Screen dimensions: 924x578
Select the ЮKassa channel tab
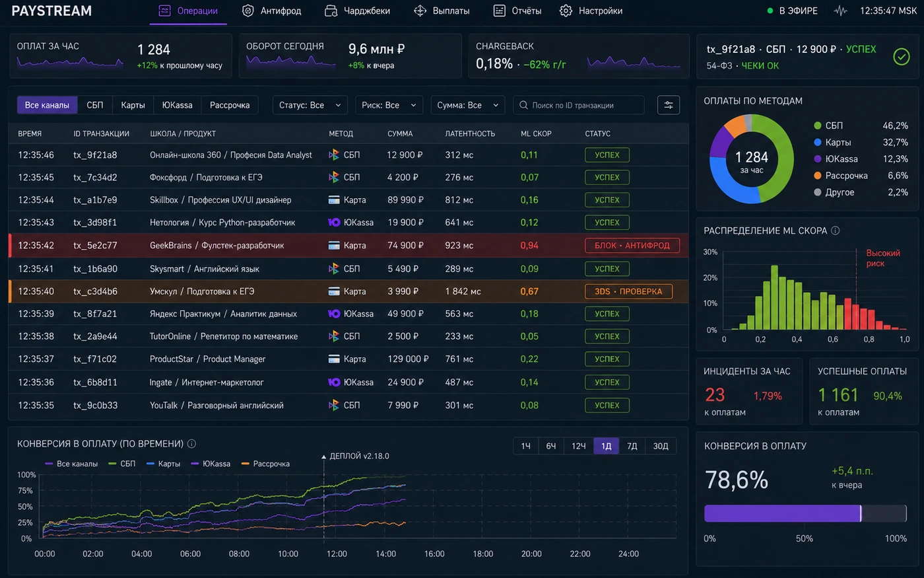178,105
